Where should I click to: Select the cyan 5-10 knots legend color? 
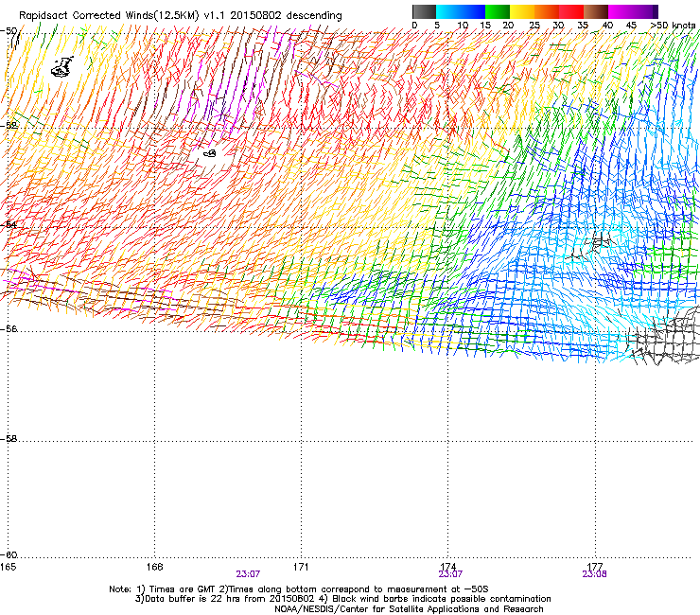[447, 11]
